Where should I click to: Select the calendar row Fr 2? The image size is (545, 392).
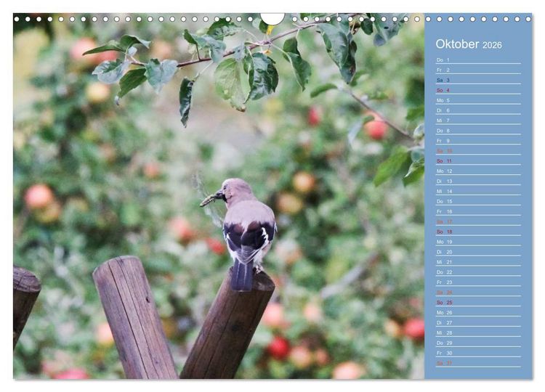[478, 70]
